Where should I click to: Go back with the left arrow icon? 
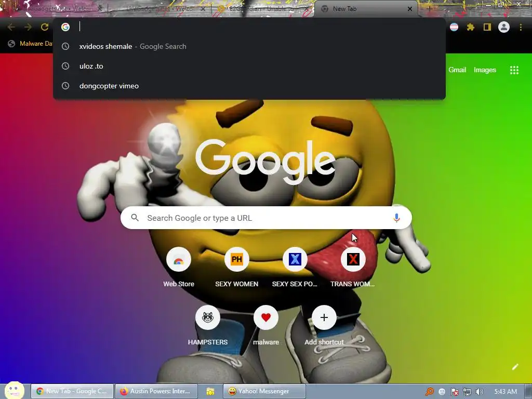11,27
